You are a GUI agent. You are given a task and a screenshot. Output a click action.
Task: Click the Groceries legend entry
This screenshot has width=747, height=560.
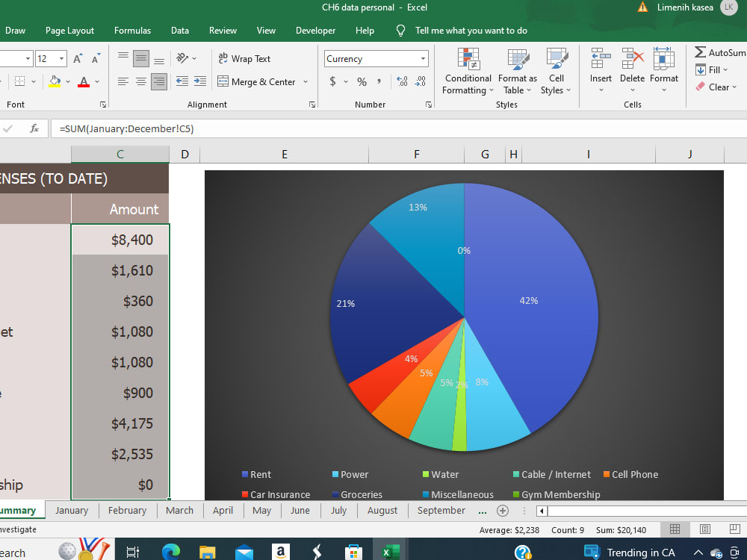357,495
